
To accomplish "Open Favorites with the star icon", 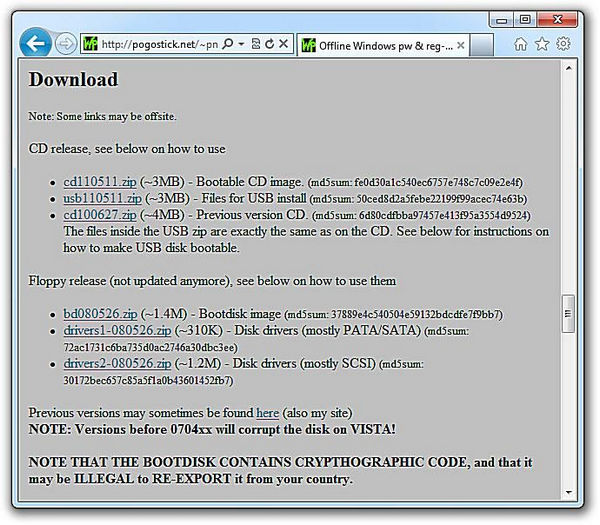I will pos(542,44).
